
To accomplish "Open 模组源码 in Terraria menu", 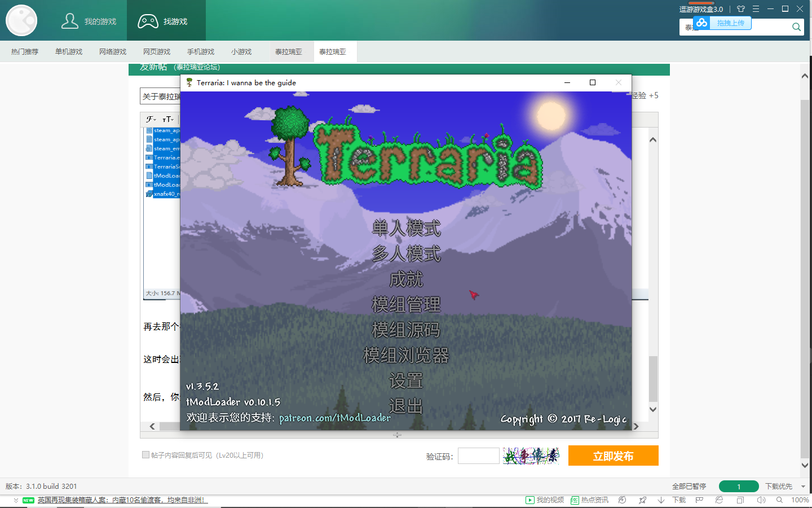I will tap(406, 330).
